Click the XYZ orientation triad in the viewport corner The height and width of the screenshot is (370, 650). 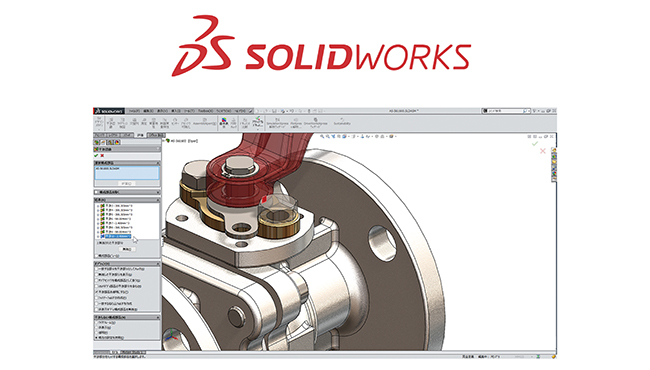point(171,336)
